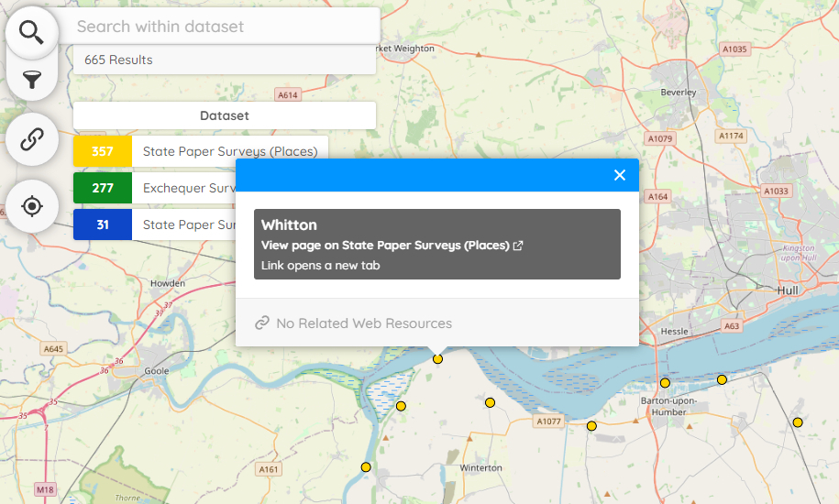Select yellow marker just north of Winterton
The width and height of the screenshot is (839, 504).
pyautogui.click(x=490, y=402)
